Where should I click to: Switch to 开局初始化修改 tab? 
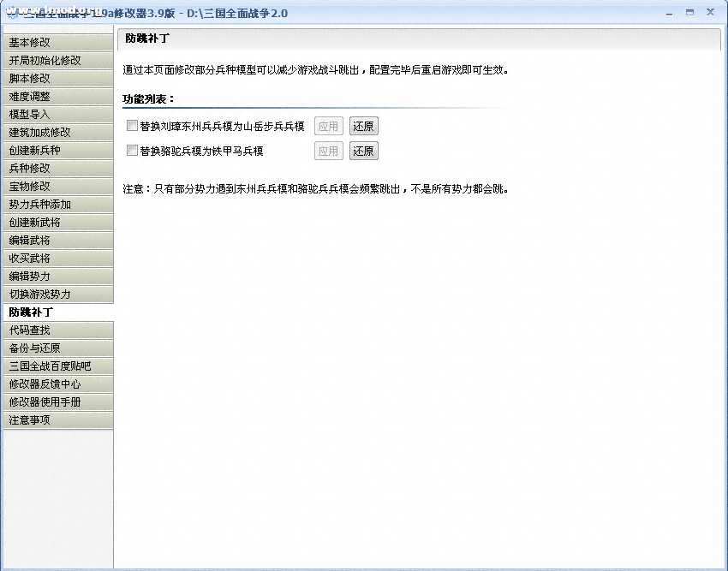point(57,60)
